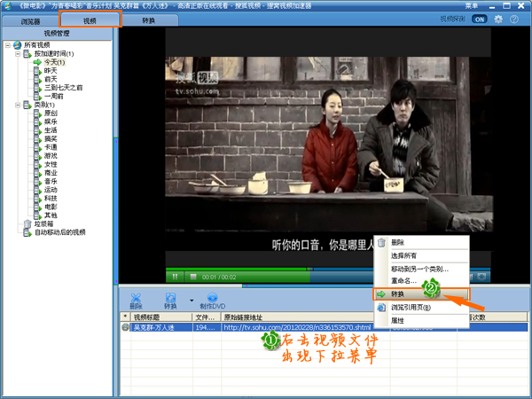Select 昨天 in the video tree
This screenshot has width=532, height=399.
point(51,71)
